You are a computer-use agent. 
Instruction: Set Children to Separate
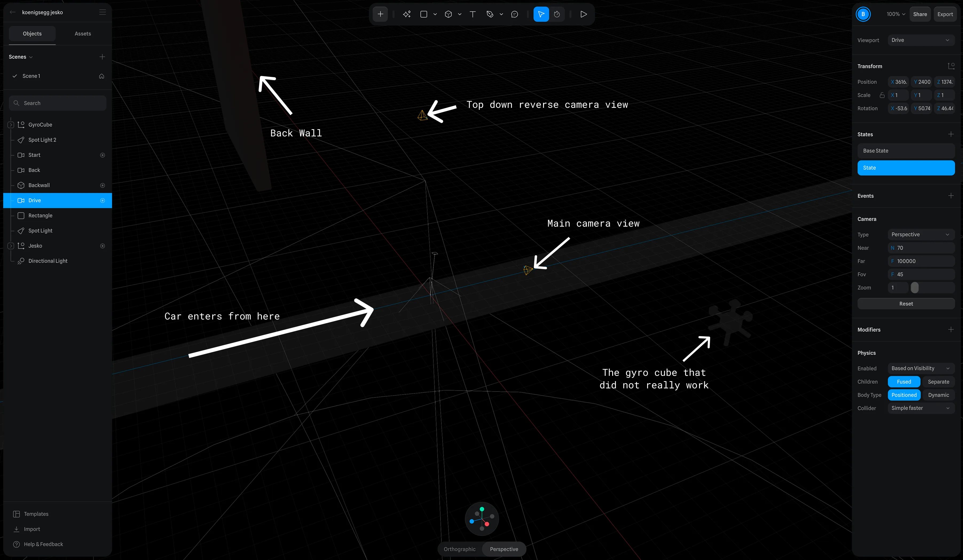coord(938,382)
